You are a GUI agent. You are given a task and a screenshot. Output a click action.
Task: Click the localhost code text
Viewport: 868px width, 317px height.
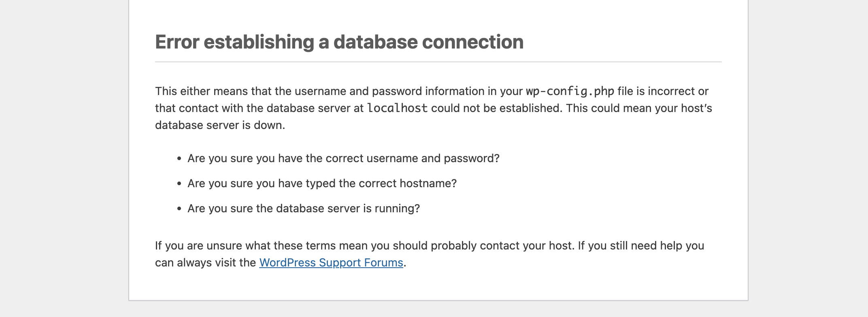[397, 108]
